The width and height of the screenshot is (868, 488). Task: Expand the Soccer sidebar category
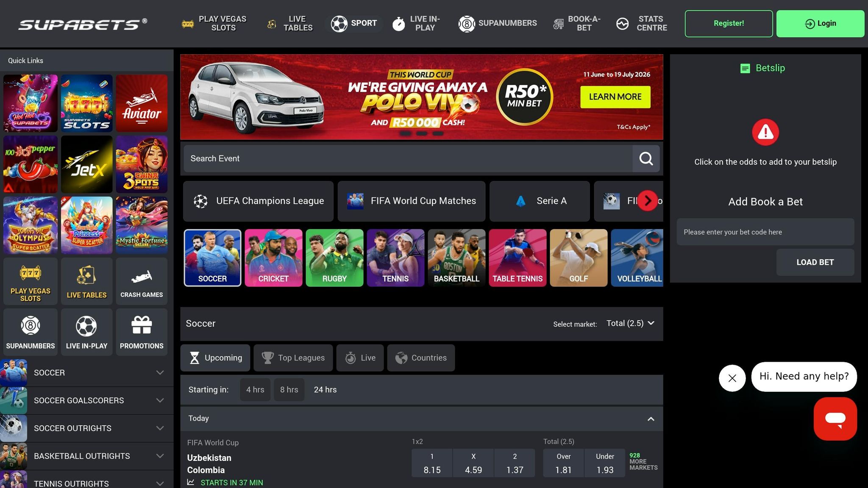tap(86, 373)
